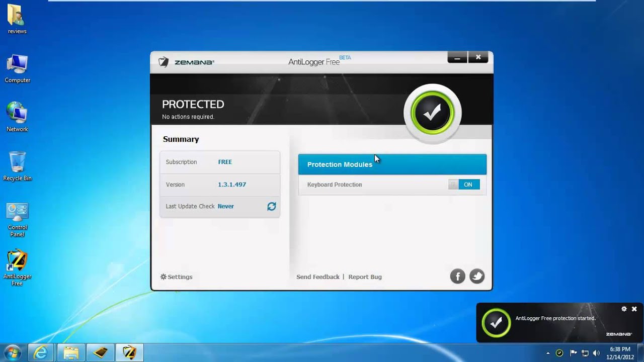Select AntiLogger Free desktop shortcut
This screenshot has height=362, width=644.
coord(17,268)
